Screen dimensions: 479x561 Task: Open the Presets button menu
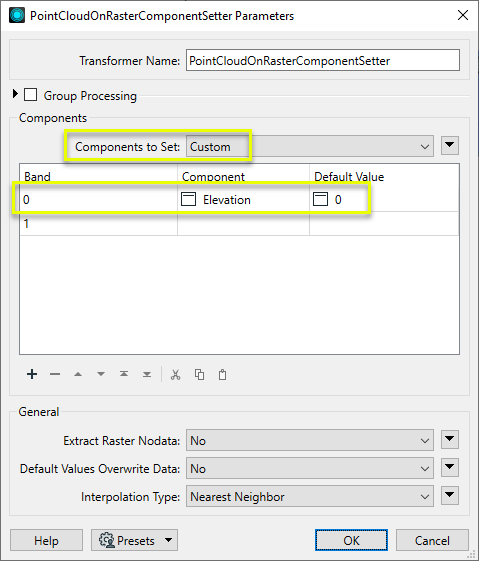click(134, 540)
